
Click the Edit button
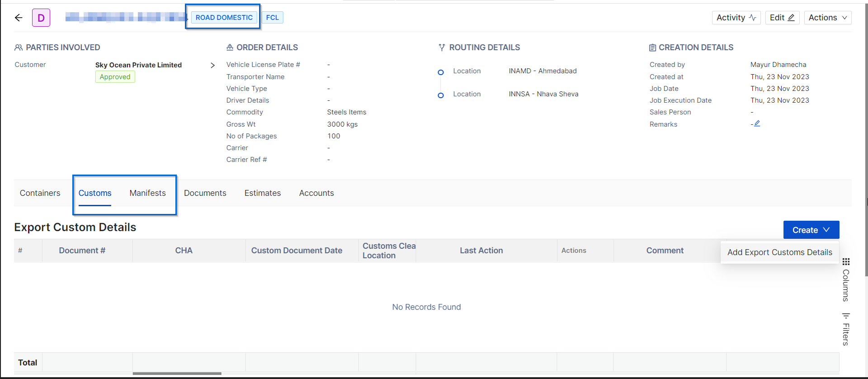[x=782, y=18]
